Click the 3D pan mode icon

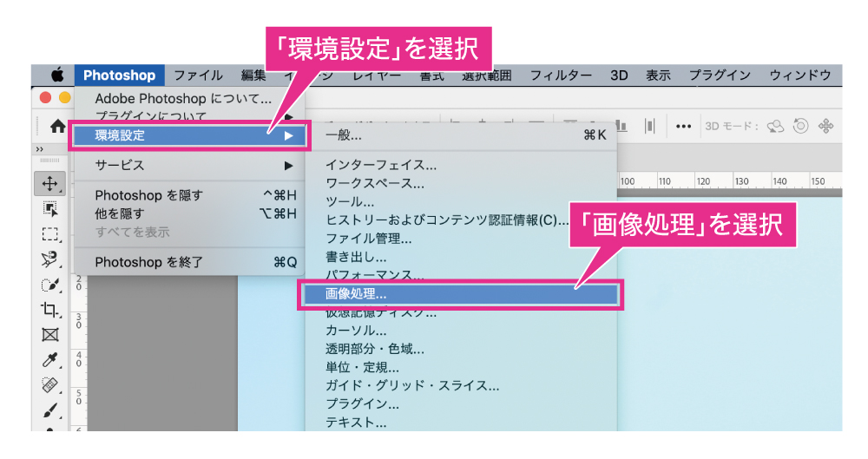(x=826, y=126)
